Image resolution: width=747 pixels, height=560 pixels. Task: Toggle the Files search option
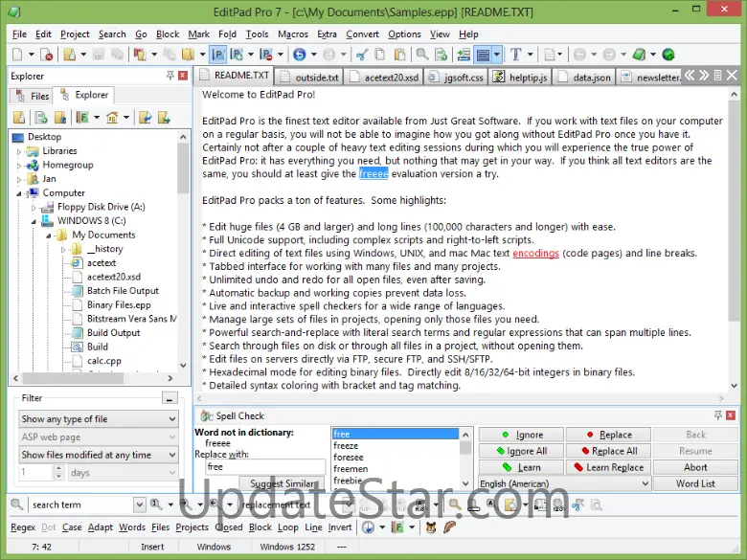pos(160,527)
